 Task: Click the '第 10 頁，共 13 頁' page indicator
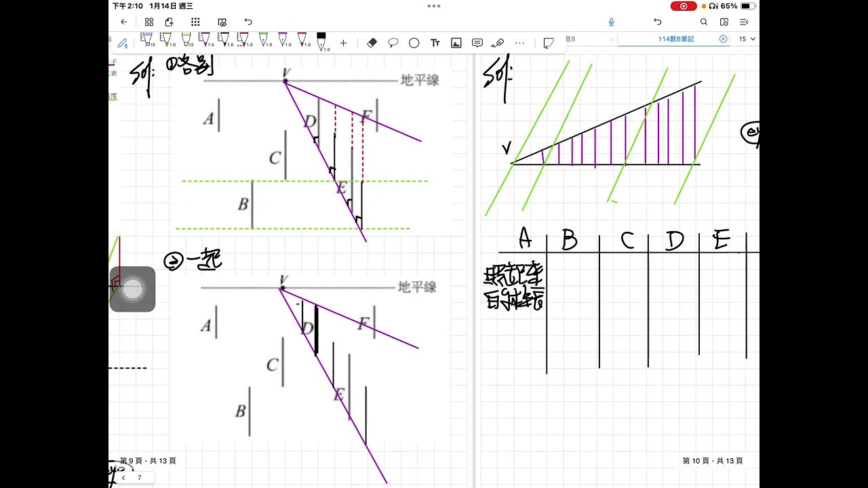[x=713, y=461]
